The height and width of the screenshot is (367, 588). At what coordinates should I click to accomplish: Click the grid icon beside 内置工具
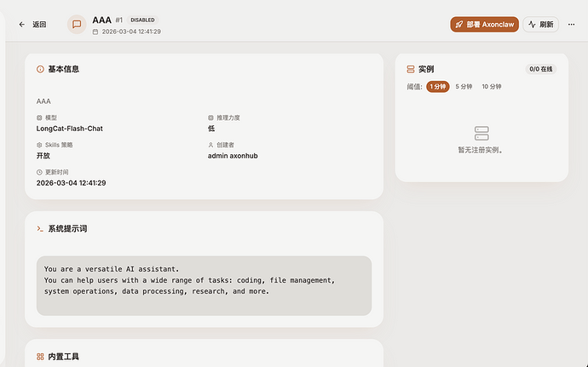click(40, 357)
